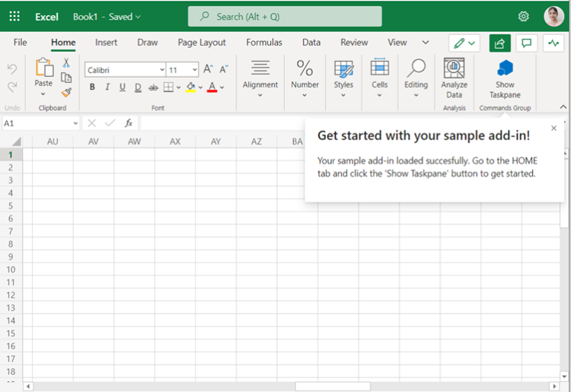Click the Cut scissors icon

pyautogui.click(x=66, y=63)
